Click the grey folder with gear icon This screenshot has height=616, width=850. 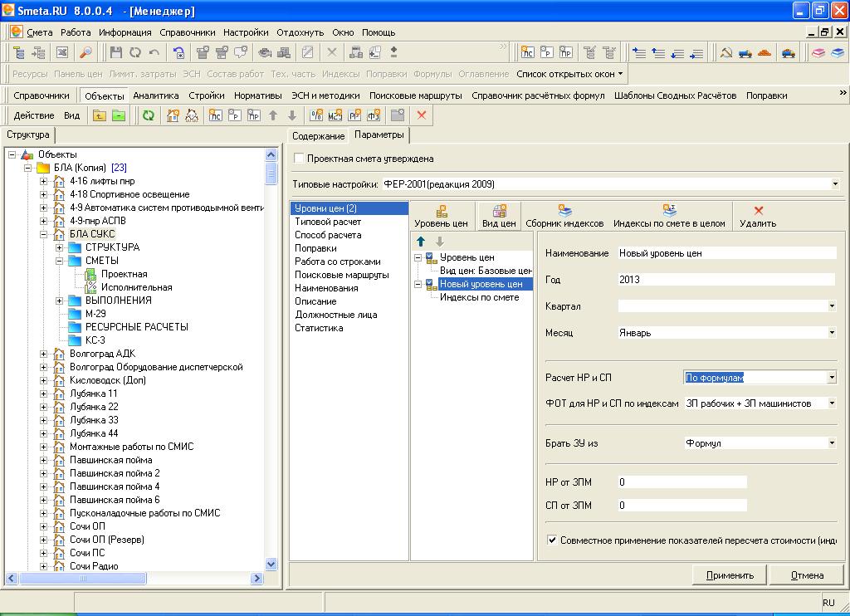(x=398, y=115)
